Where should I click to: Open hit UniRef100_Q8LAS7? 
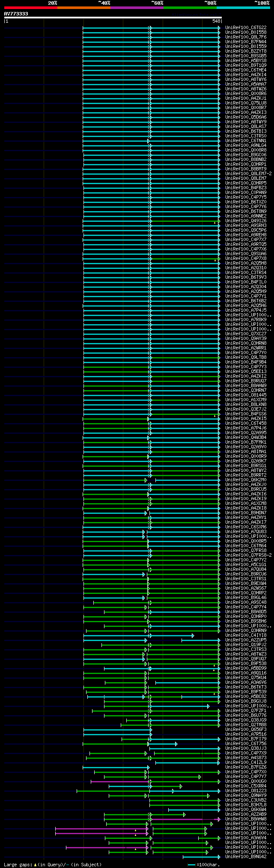click(x=246, y=127)
